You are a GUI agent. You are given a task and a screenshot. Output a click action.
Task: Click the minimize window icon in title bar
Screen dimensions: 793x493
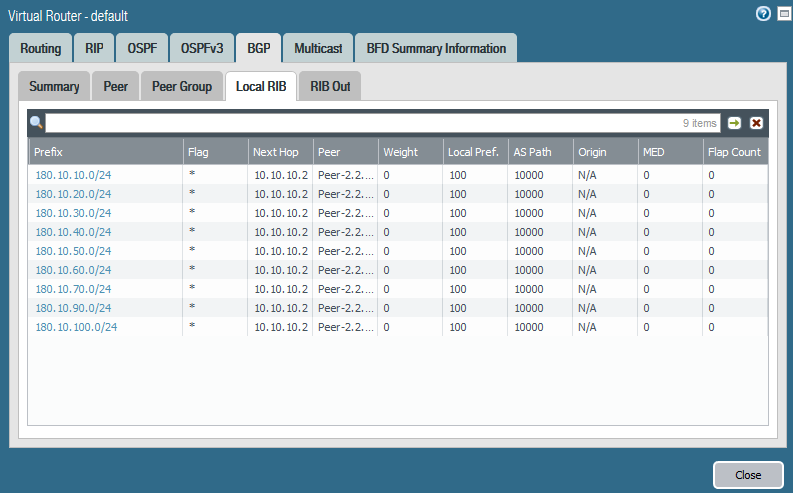(x=783, y=14)
